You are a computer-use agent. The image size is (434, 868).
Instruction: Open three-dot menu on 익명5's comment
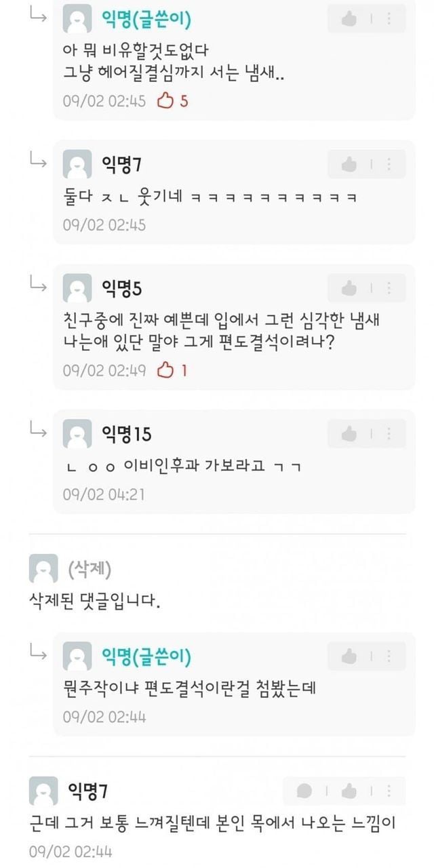pos(389,288)
